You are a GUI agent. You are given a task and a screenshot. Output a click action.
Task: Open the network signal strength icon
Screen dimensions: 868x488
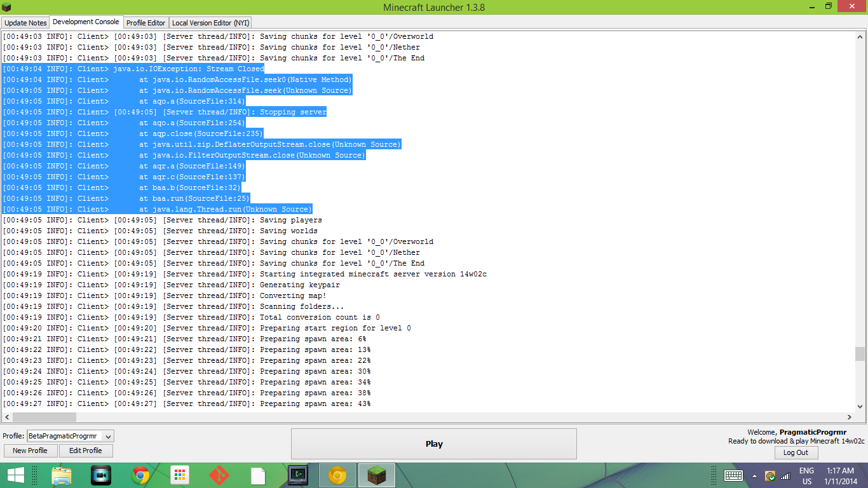coord(785,476)
